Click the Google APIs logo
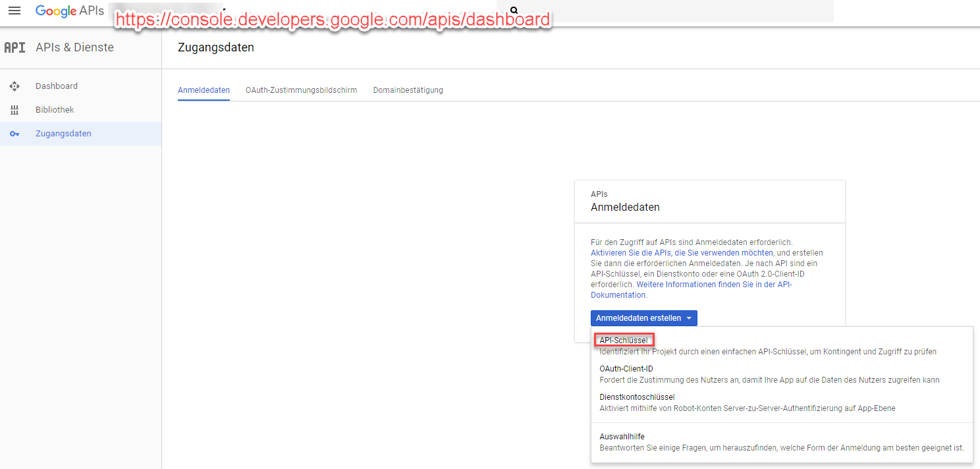 pyautogui.click(x=70, y=11)
